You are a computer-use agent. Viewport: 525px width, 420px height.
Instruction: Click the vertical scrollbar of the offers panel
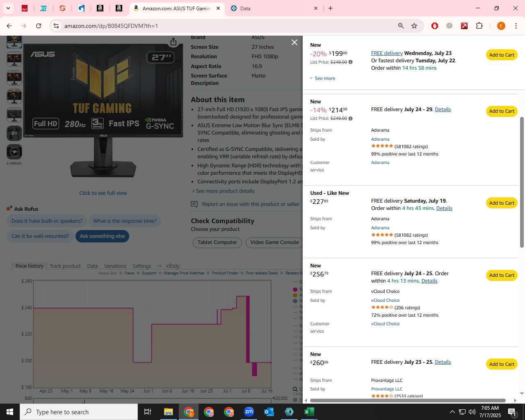click(x=522, y=182)
